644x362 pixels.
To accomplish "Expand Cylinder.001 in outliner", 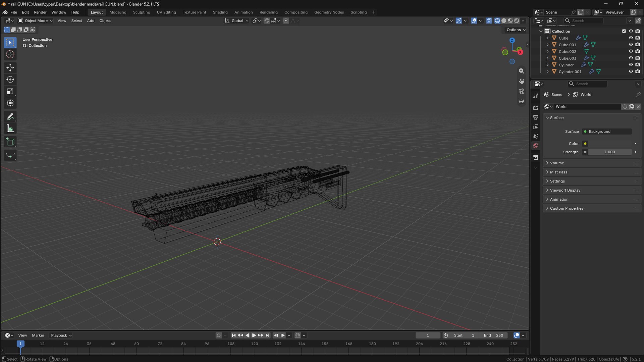I will [x=547, y=71].
